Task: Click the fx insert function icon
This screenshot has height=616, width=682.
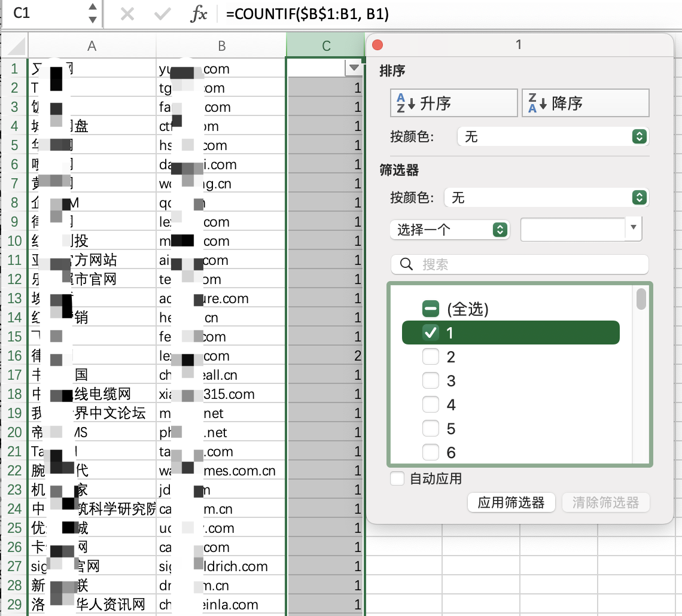Action: tap(199, 14)
